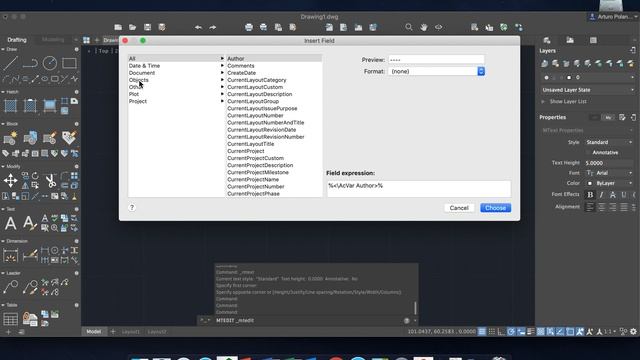The width and height of the screenshot is (640, 360).
Task: Click the Text Height value field
Action: (x=609, y=163)
